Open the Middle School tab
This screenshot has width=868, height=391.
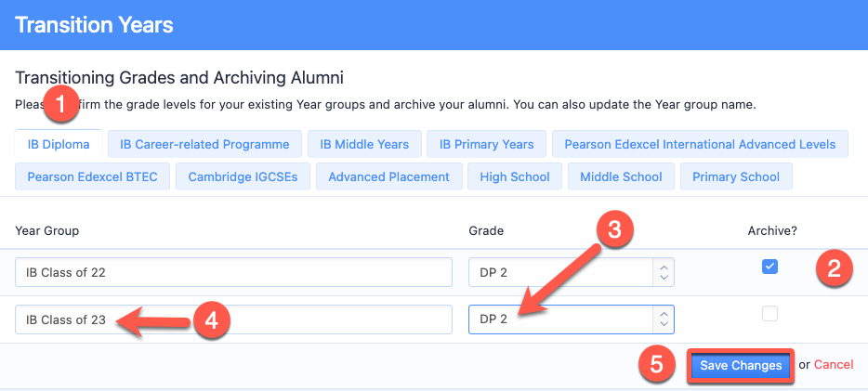[x=621, y=177]
